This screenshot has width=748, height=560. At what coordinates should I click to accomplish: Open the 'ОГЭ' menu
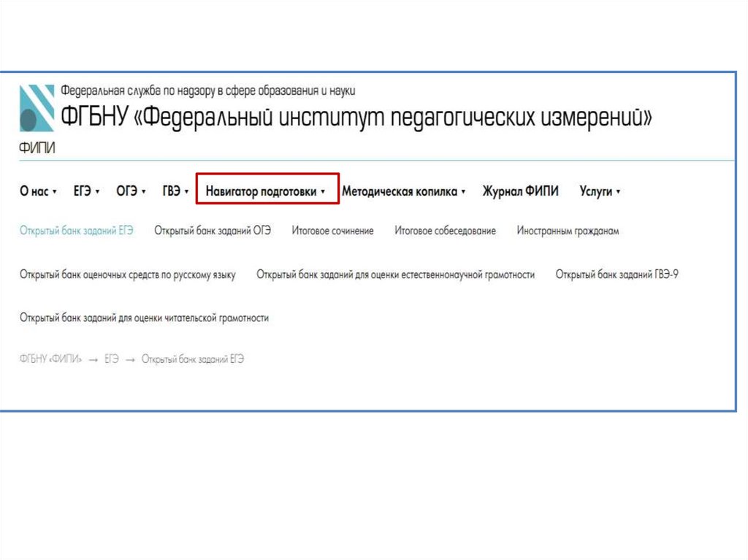click(x=126, y=191)
